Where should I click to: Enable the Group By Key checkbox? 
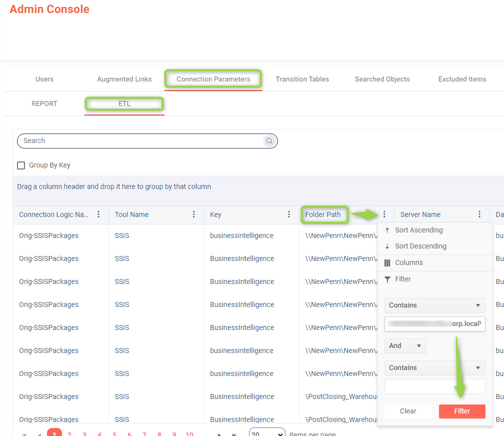21,165
